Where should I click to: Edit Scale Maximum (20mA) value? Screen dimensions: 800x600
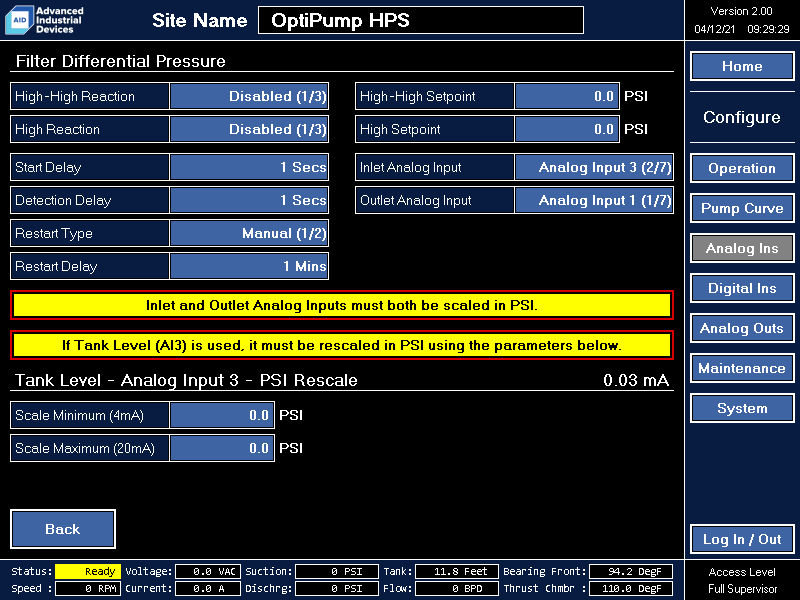[222, 448]
